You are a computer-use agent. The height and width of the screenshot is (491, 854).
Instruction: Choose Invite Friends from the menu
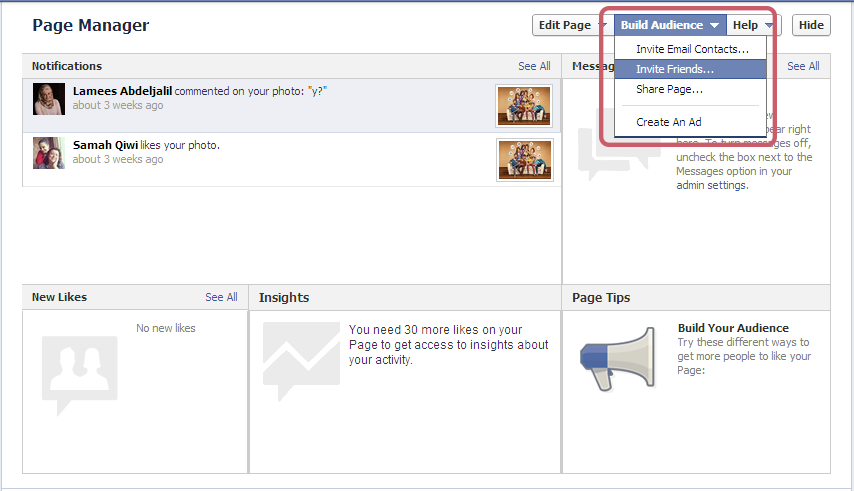point(675,69)
